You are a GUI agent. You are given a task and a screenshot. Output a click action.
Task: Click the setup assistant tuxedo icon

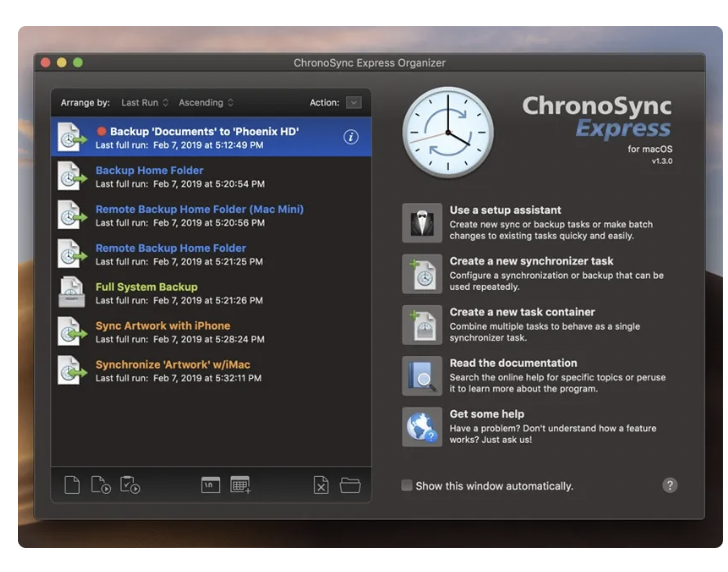click(x=422, y=223)
